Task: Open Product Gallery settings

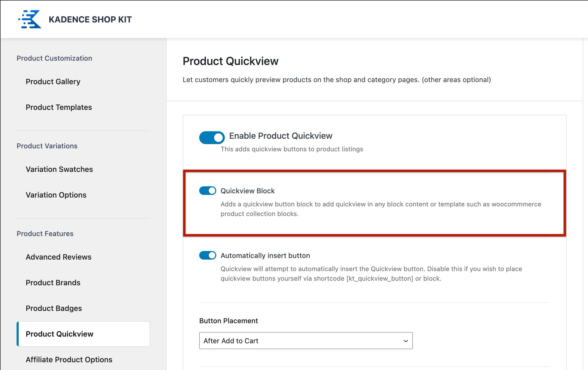Action: coord(53,82)
